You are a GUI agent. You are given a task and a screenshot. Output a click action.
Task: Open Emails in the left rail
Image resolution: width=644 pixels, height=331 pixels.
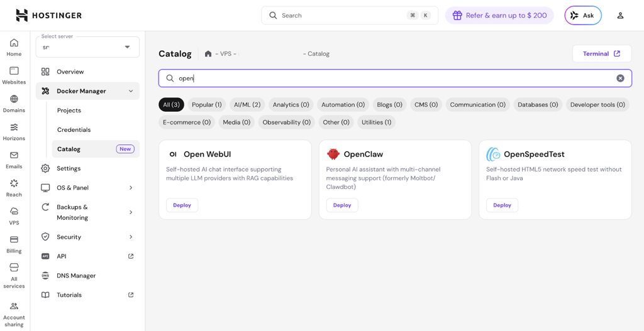click(x=14, y=160)
